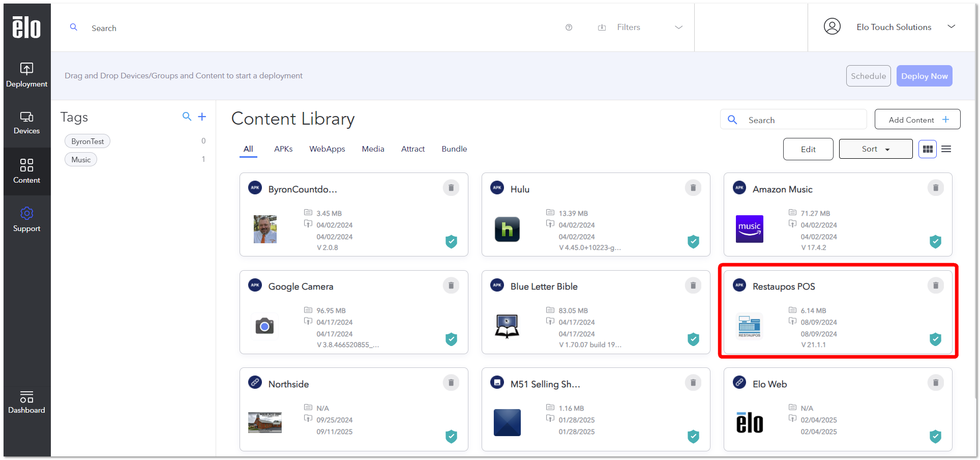Delete the Northside content card
980x460 pixels.
point(451,383)
